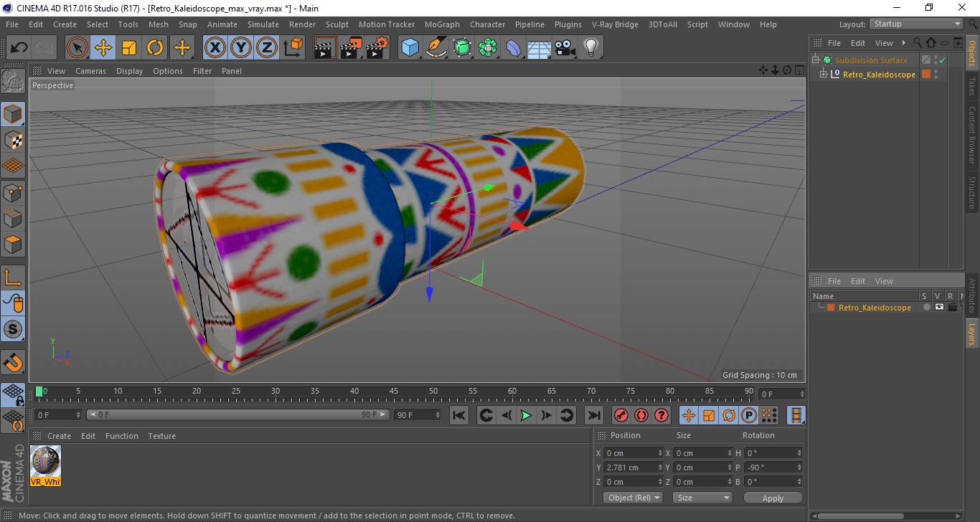Toggle Z axis lock

pyautogui.click(x=267, y=48)
